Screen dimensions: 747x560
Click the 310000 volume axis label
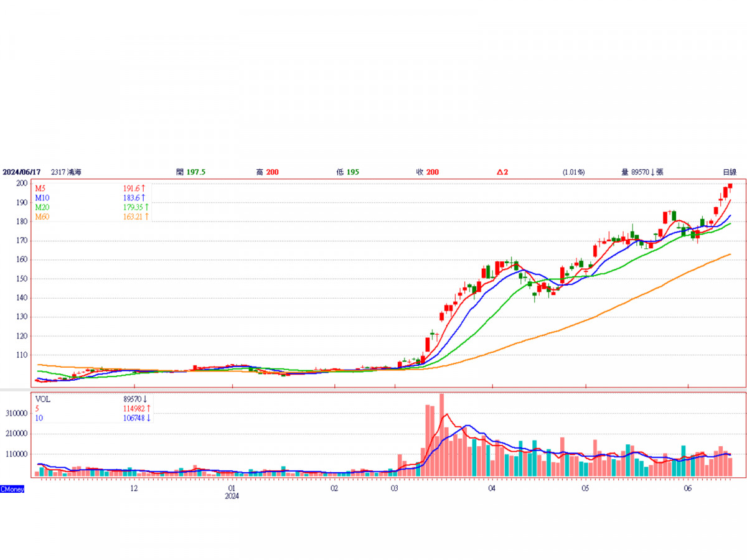[16, 413]
